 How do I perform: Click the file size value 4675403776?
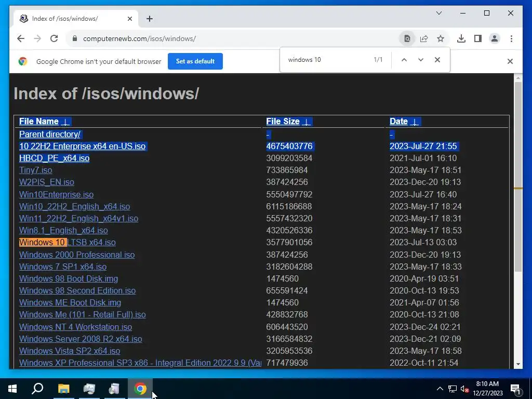click(289, 146)
